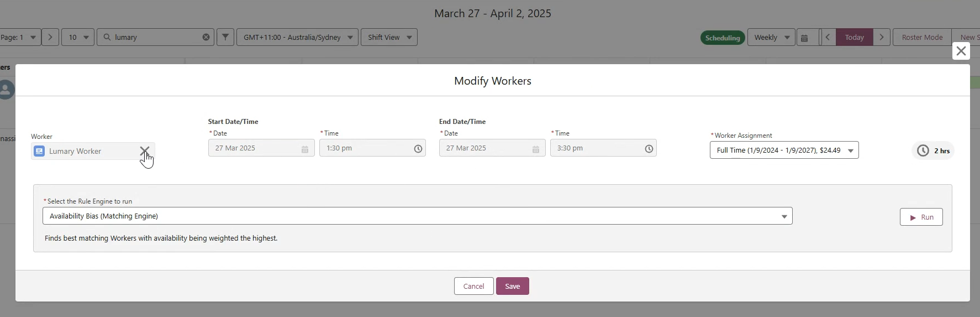This screenshot has height=317, width=980.
Task: Click the March 27 - April 2, 2025 title
Action: tap(493, 13)
